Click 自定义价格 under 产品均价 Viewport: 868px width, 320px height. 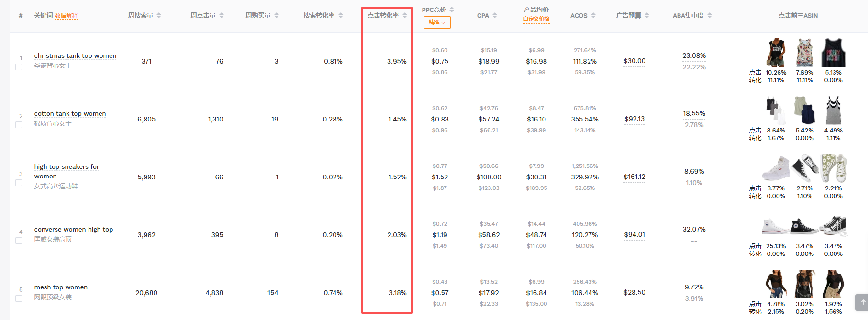[536, 19]
